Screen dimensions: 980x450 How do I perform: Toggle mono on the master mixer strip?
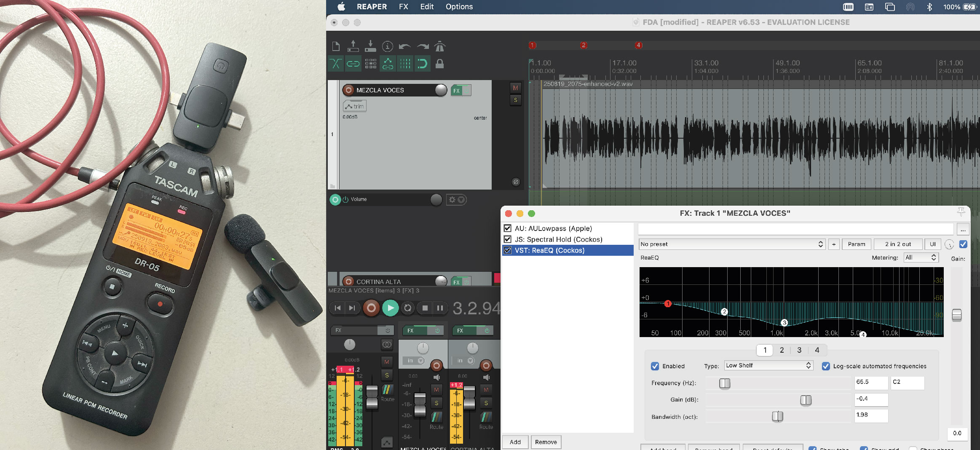point(387,345)
